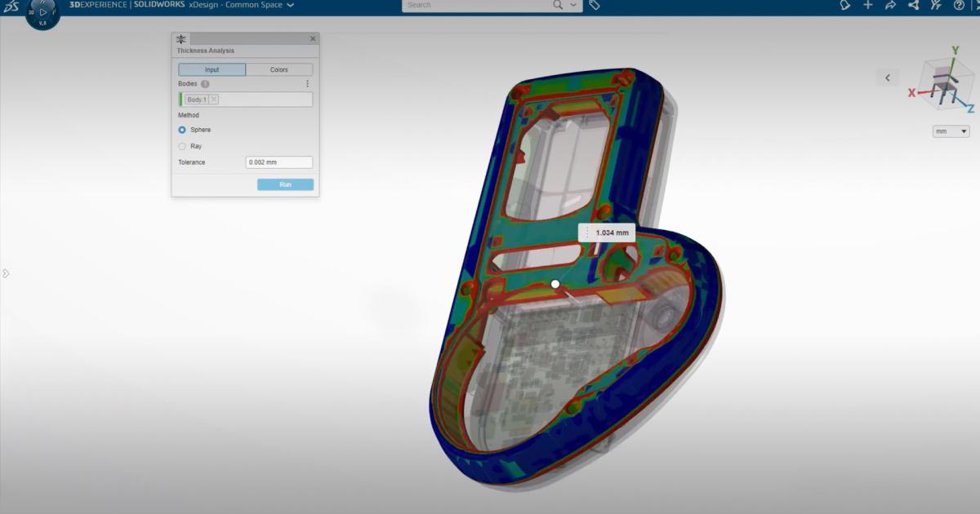
Task: Switch to the Colors tab
Action: [279, 69]
